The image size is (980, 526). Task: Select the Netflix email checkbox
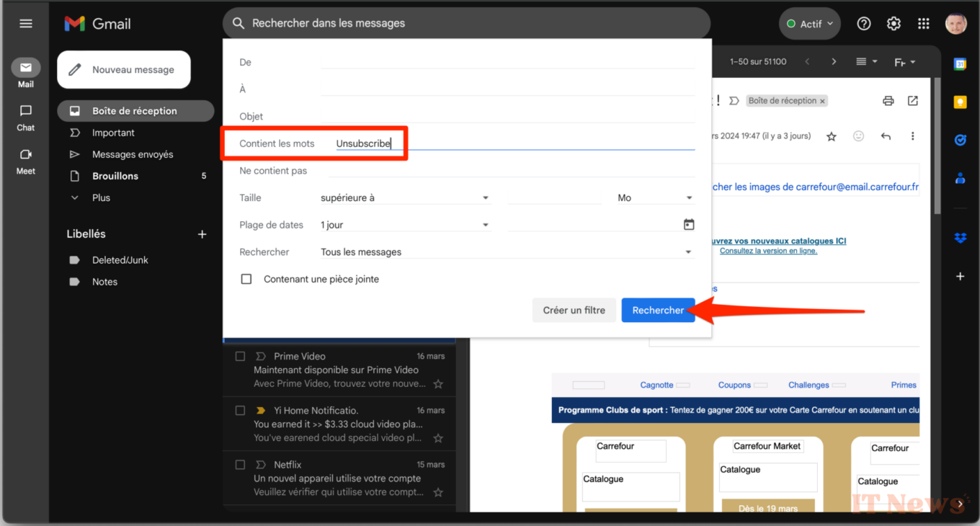click(241, 465)
